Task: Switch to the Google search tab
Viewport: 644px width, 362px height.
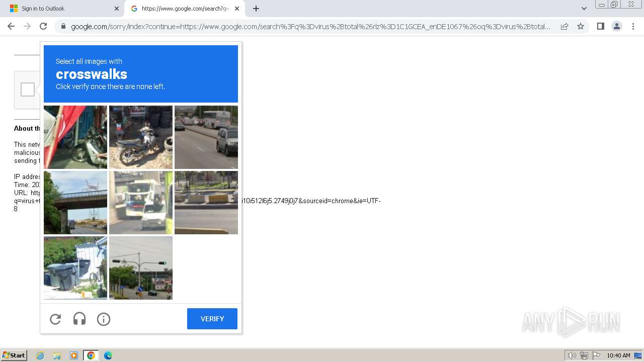Action: (185, 9)
